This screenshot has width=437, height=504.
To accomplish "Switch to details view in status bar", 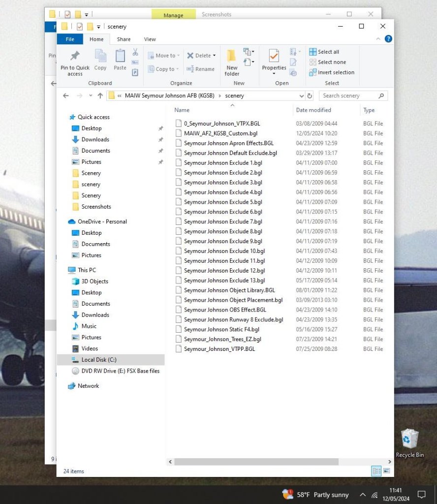I will pos(376,471).
